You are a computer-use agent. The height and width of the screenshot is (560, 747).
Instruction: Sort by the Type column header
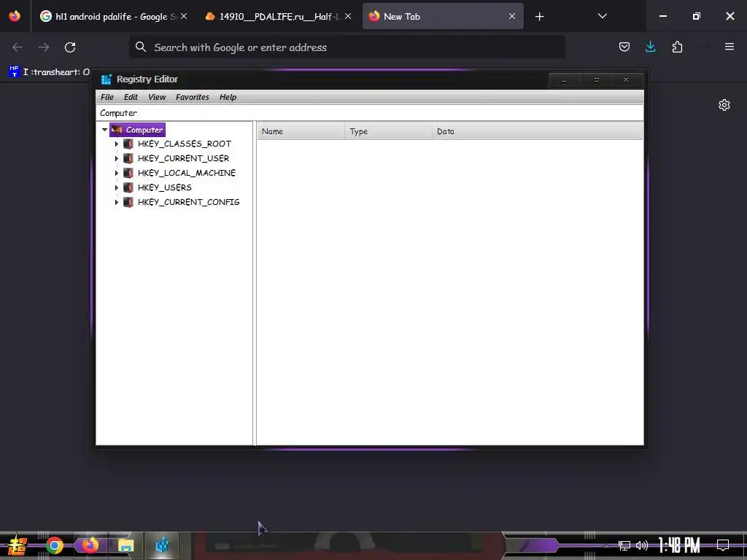388,131
